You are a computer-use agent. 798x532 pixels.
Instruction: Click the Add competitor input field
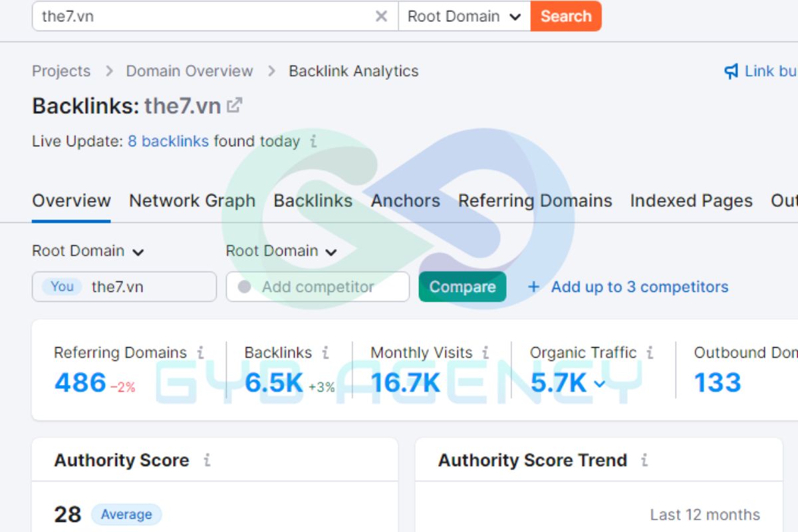(318, 287)
